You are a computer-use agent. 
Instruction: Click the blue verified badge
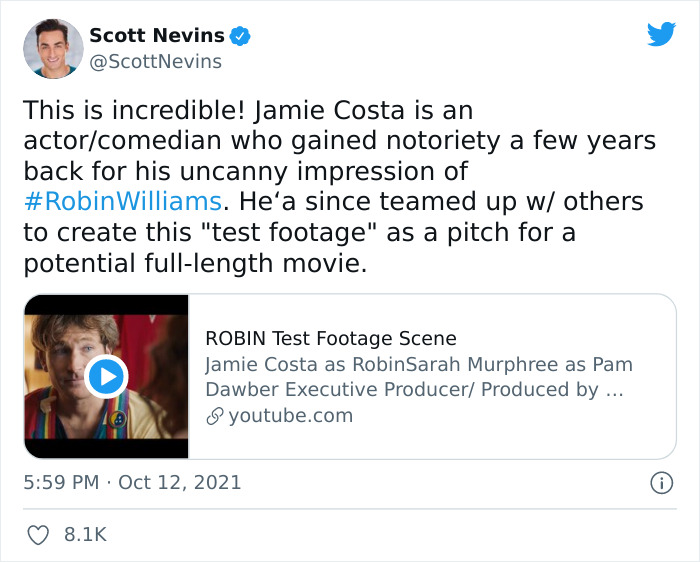click(x=240, y=36)
